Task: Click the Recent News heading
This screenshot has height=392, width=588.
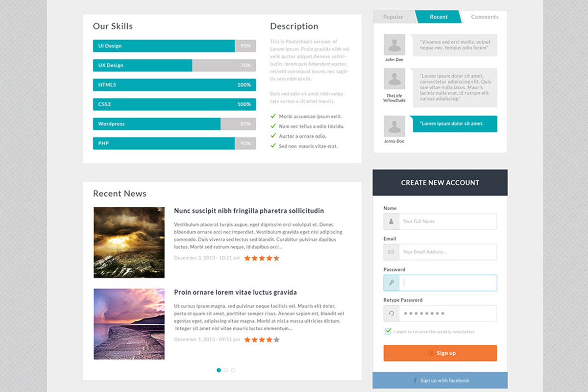Action: [120, 194]
